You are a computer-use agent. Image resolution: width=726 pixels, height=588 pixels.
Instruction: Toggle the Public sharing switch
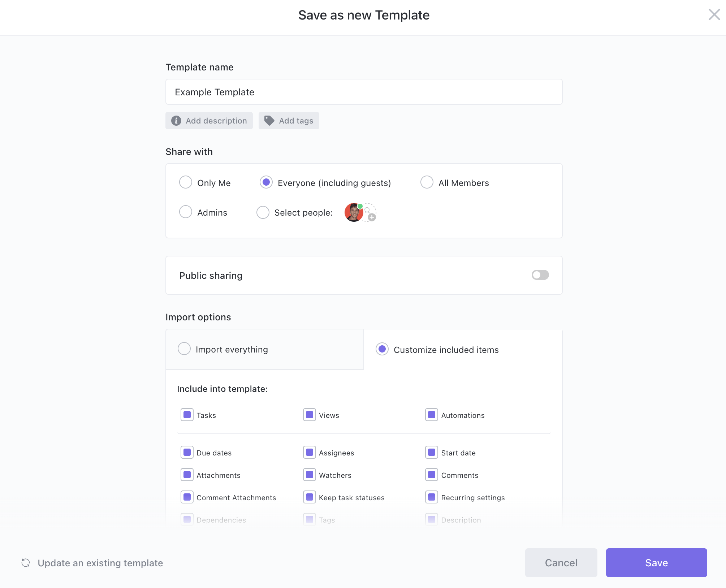coord(540,275)
